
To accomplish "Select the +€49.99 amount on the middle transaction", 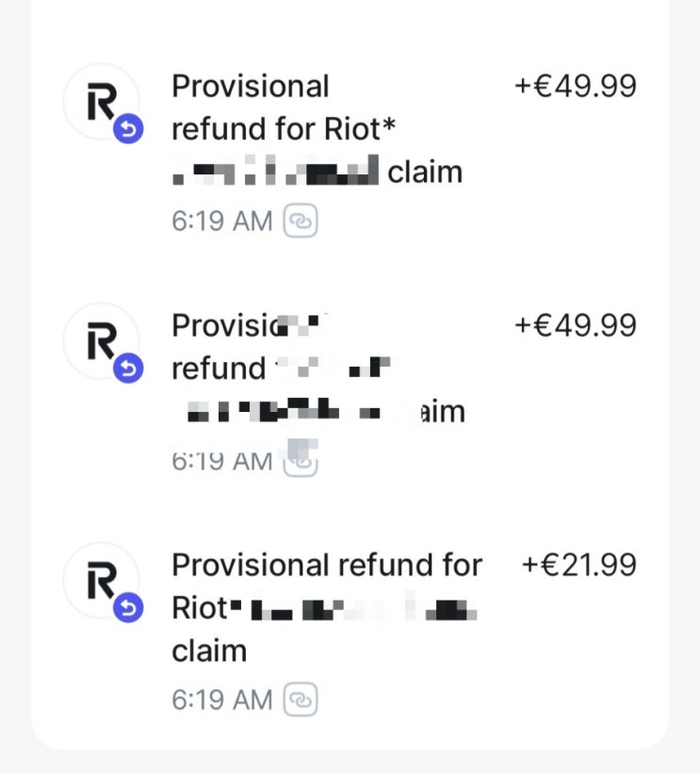I will click(575, 326).
